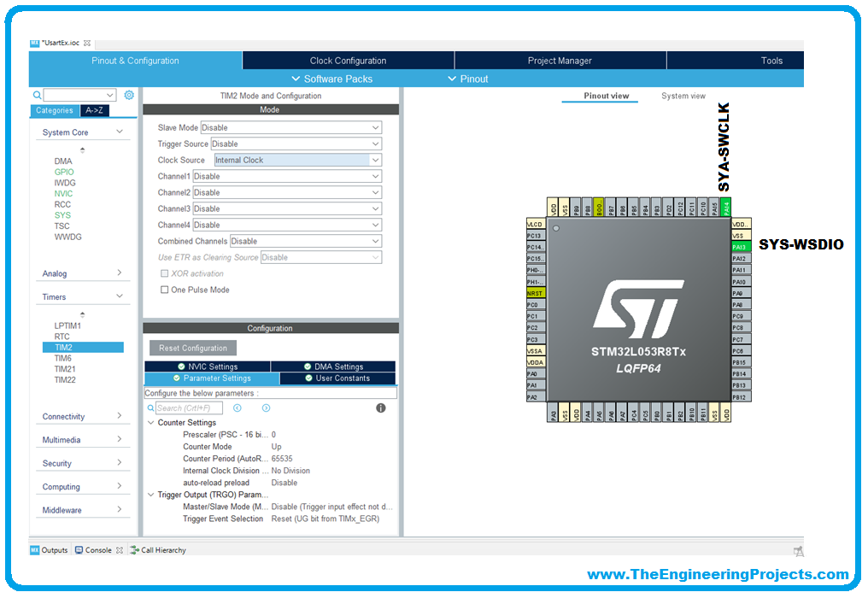Close the Console view tab
The image size is (868, 598).
[x=120, y=550]
